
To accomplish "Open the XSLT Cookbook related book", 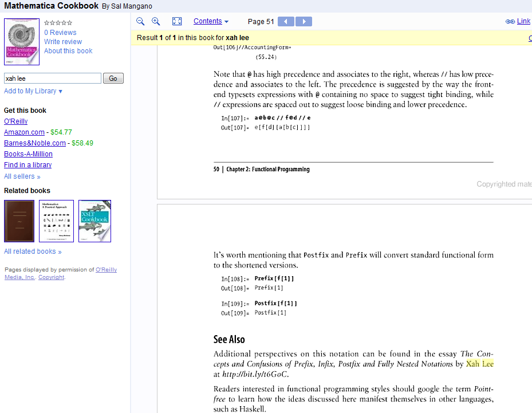I will click(x=94, y=221).
